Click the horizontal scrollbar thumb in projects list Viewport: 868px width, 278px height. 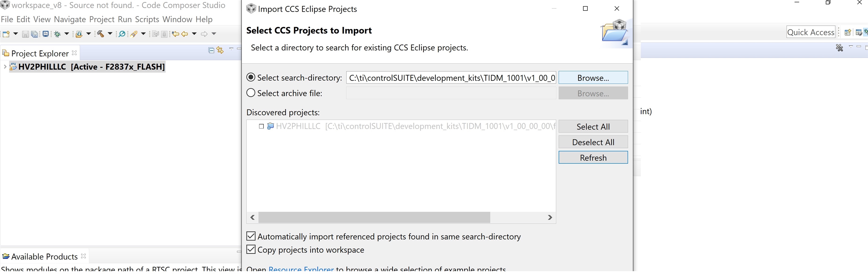[374, 218]
